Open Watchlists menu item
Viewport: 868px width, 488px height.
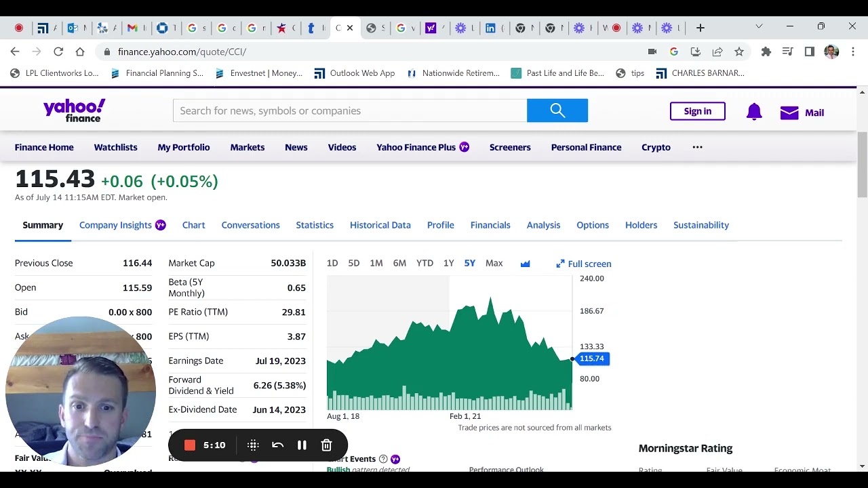click(x=115, y=147)
